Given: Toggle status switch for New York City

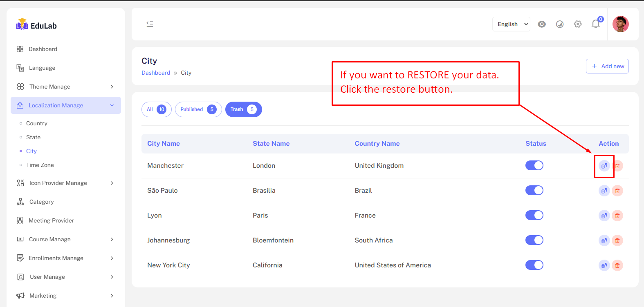Looking at the screenshot, I should (534, 265).
